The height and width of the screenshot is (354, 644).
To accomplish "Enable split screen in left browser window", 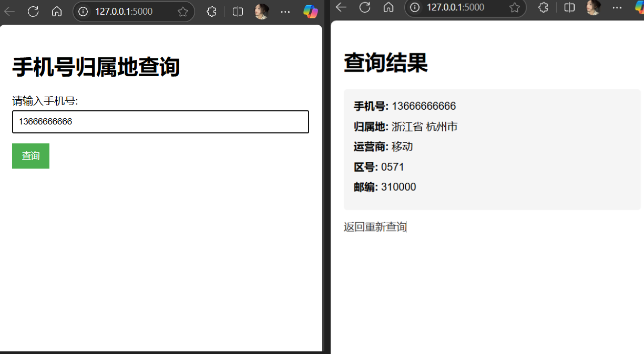I will pos(238,12).
